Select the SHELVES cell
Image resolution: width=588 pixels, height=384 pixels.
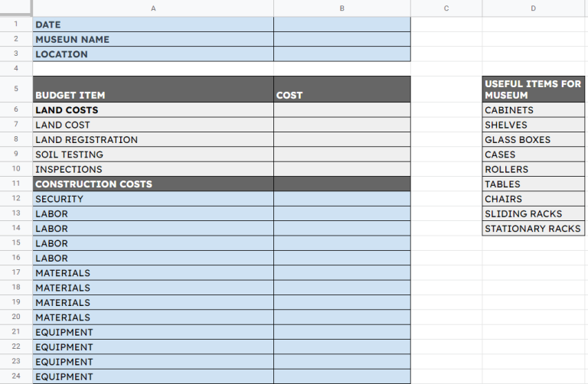533,125
